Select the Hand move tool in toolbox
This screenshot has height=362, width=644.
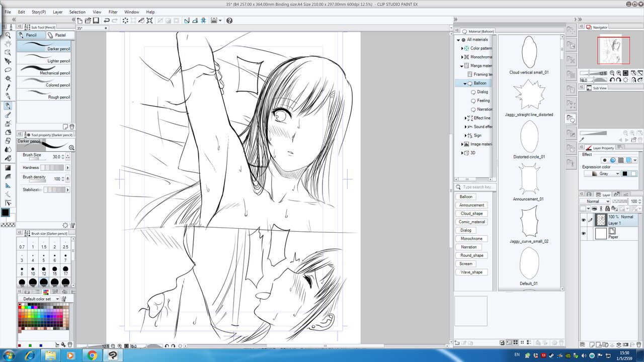[8, 44]
